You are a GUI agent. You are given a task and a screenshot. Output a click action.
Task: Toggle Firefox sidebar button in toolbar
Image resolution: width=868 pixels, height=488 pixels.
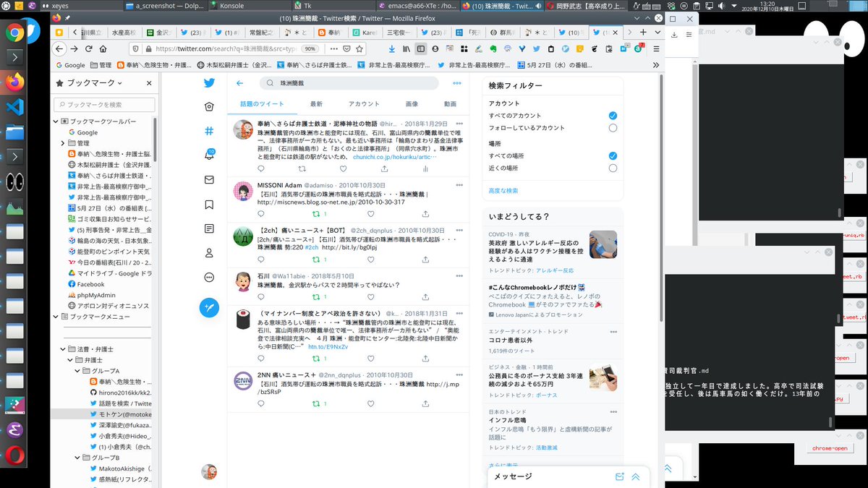[x=420, y=48]
